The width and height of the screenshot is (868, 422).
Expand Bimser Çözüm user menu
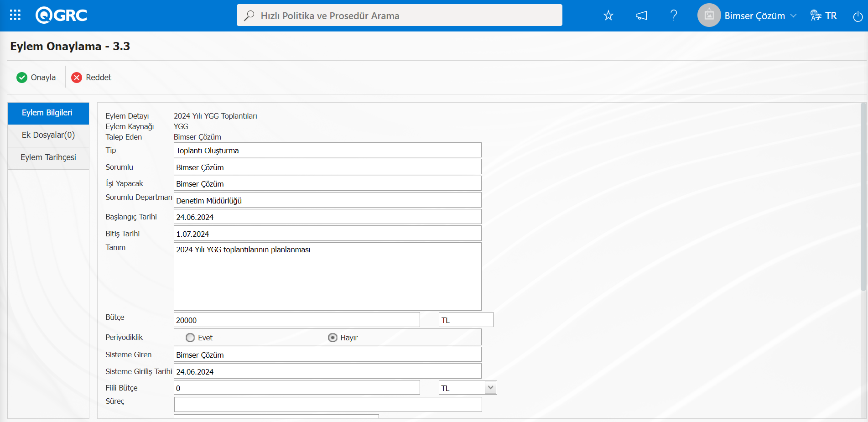tap(760, 16)
